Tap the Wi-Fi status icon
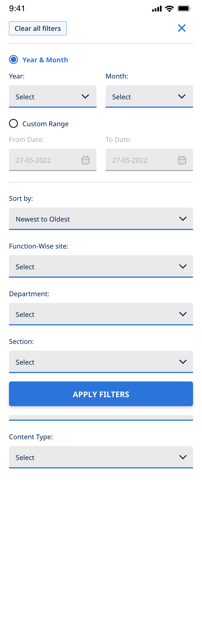202x644 pixels. coord(169,9)
